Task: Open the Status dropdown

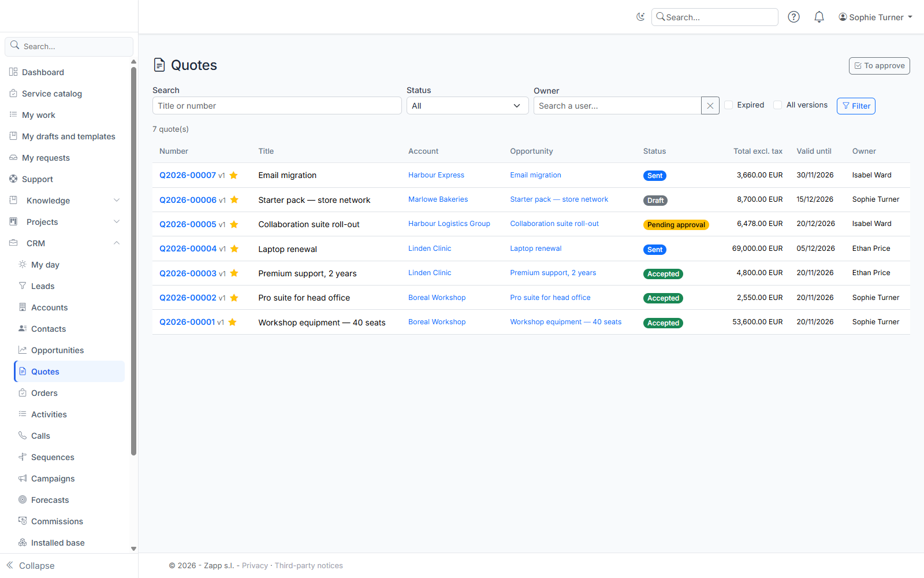Action: coord(467,106)
